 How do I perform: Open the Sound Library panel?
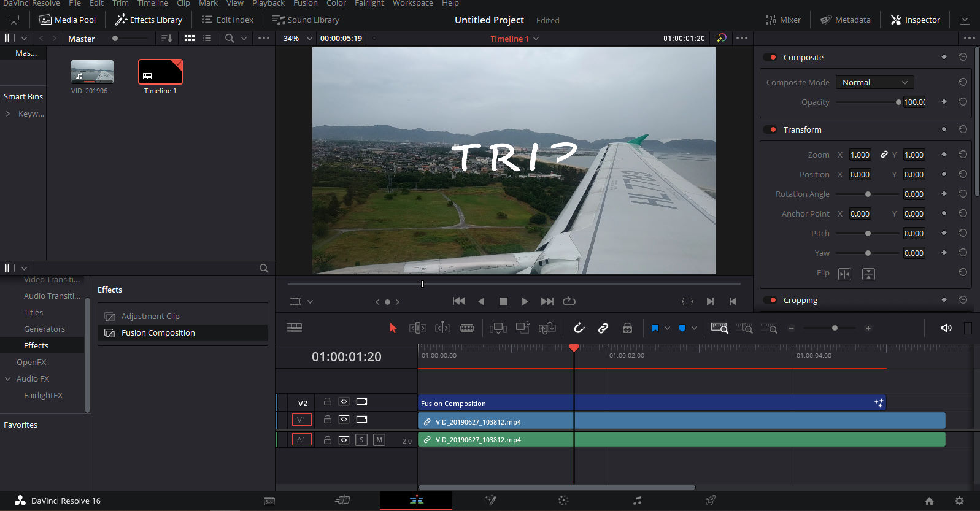(306, 20)
